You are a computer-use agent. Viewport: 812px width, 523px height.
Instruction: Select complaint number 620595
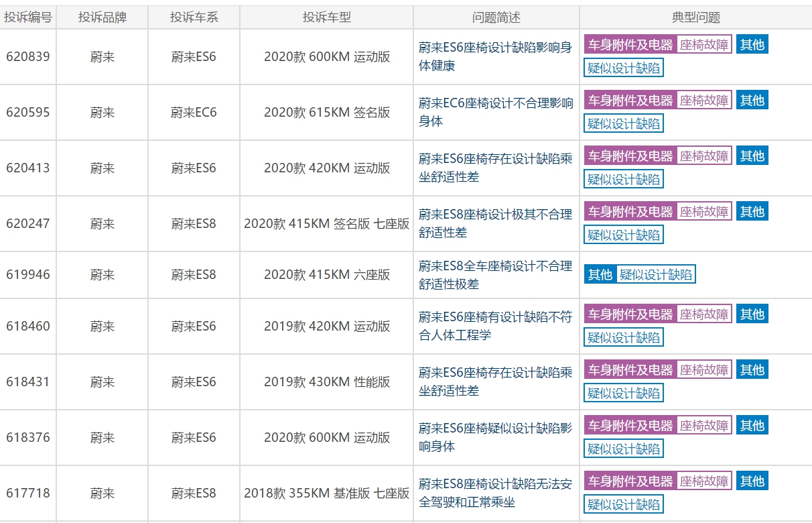tap(28, 113)
